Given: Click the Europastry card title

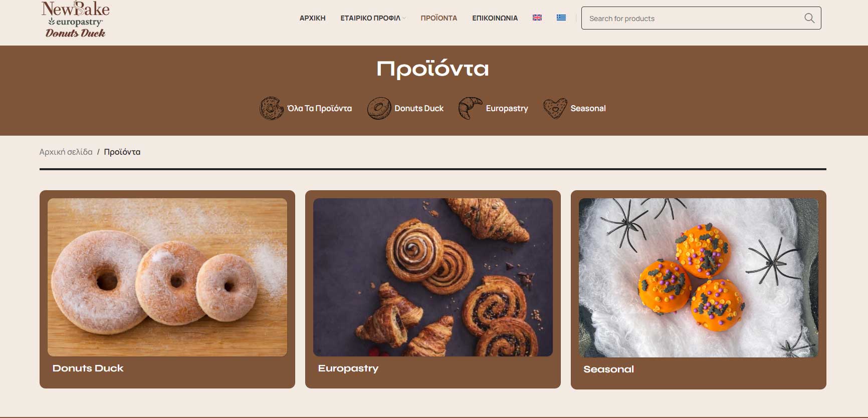Looking at the screenshot, I should pyautogui.click(x=348, y=368).
